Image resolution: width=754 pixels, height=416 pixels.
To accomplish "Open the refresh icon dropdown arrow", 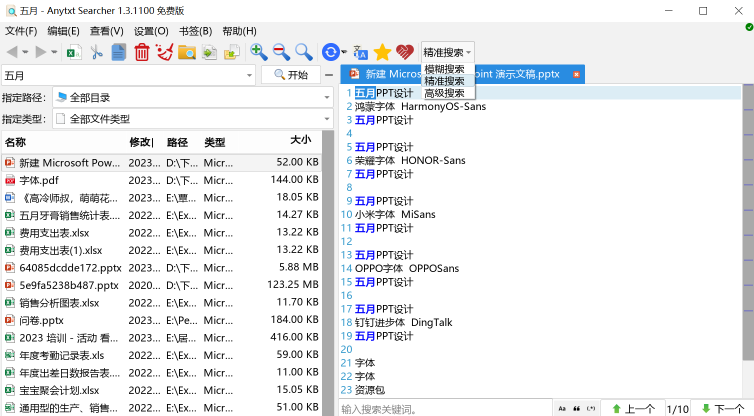I will [344, 52].
